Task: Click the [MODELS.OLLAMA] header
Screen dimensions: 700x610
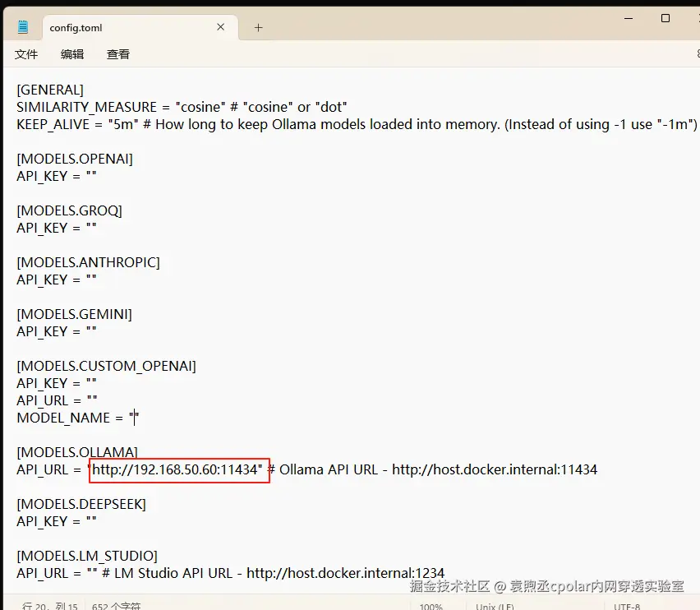Action: coord(77,452)
